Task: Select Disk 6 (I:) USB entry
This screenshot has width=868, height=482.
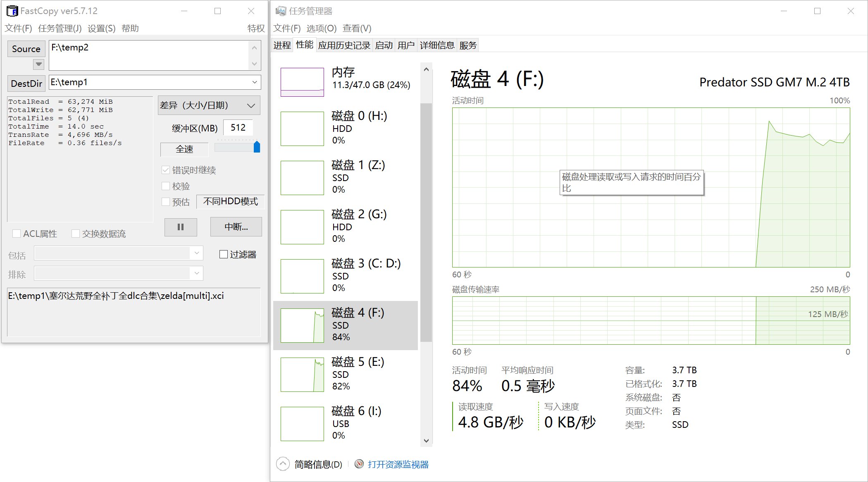Action: pos(346,423)
